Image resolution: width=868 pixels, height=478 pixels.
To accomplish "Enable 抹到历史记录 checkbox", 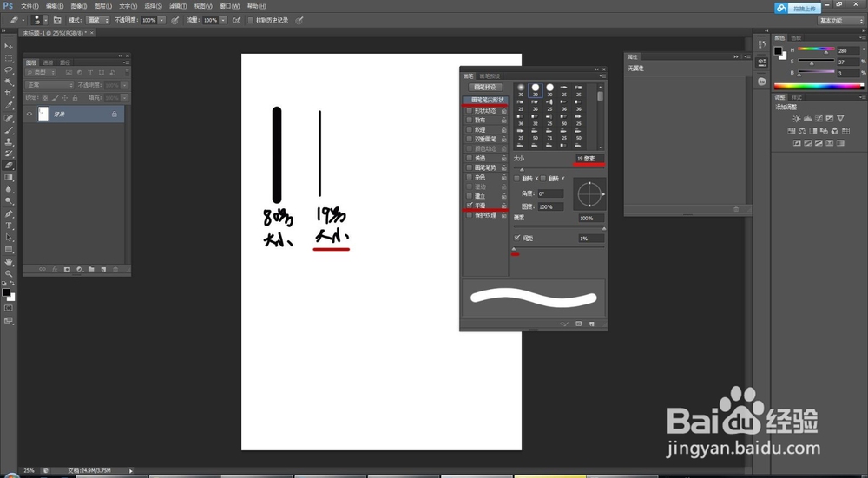I will (x=250, y=21).
